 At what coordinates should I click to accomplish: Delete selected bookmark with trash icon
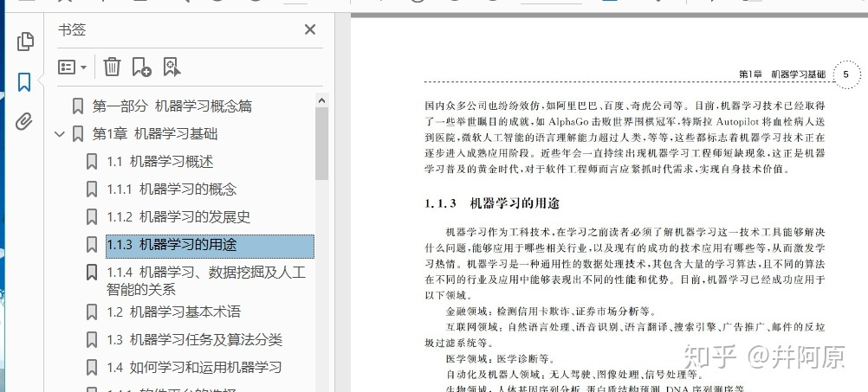coord(112,67)
